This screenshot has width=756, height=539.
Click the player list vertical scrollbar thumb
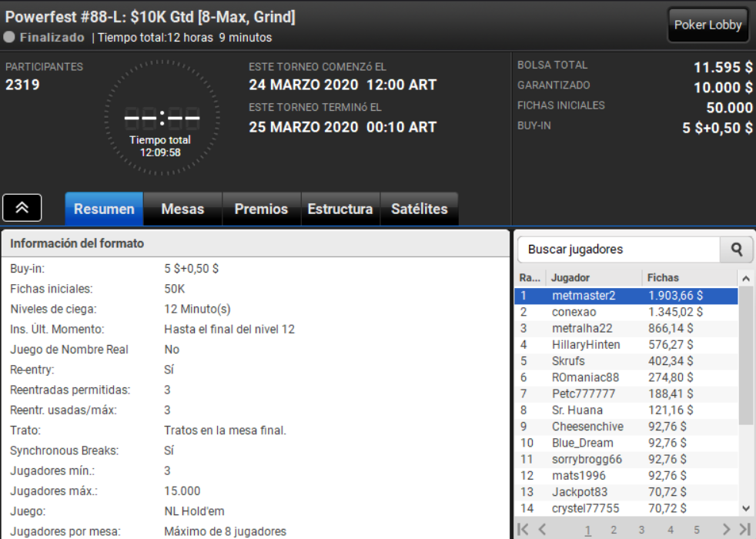point(746,356)
